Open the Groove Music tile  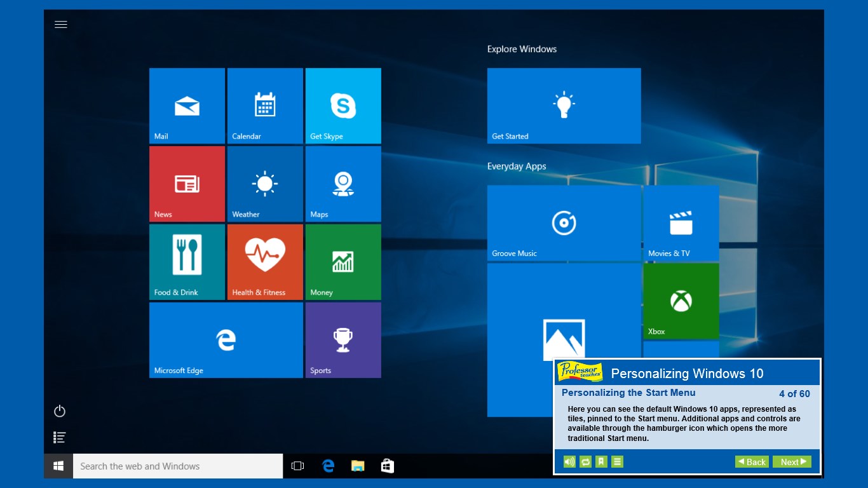click(564, 223)
